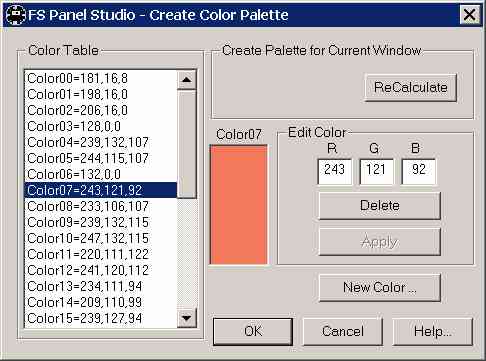
Task: Select Color09=239,132,115 row
Action: [x=101, y=222]
